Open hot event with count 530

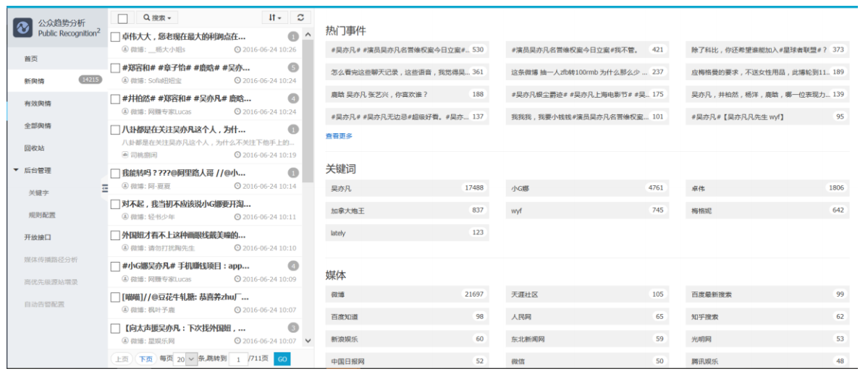pyautogui.click(x=407, y=50)
